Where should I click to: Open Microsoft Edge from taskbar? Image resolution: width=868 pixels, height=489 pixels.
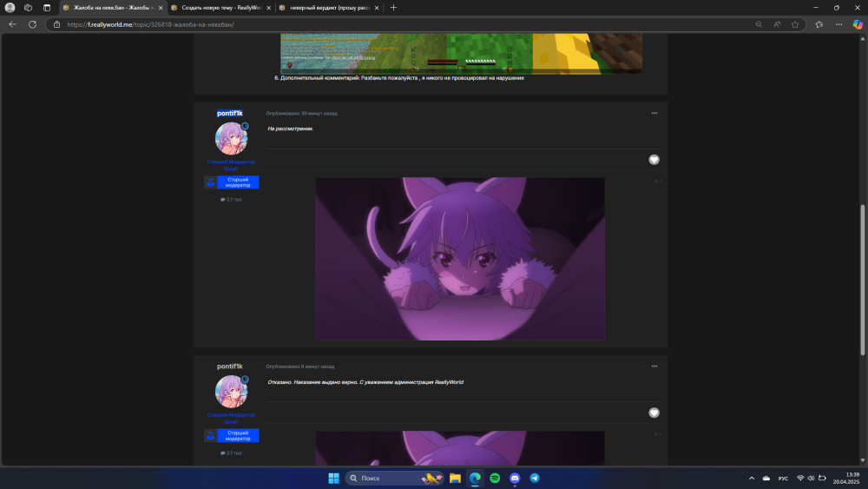click(x=475, y=478)
